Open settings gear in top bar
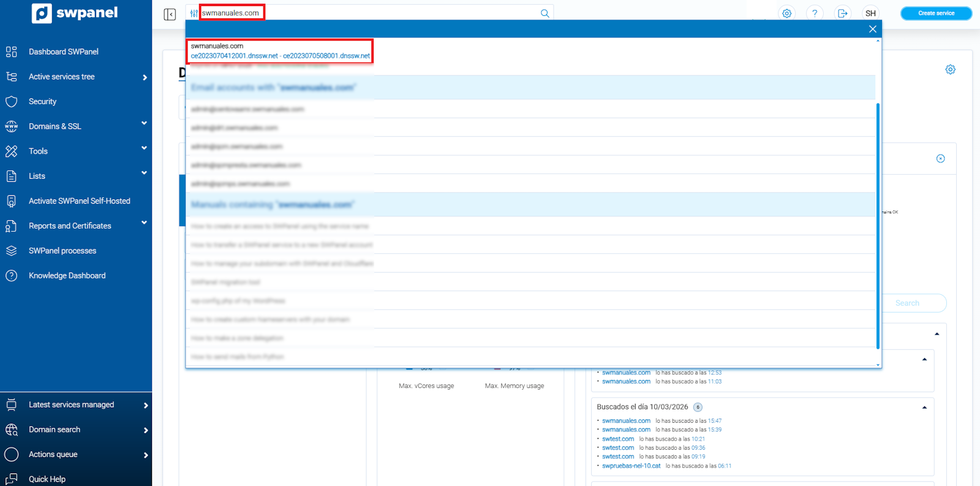Viewport: 980px width, 486px height. tap(786, 13)
